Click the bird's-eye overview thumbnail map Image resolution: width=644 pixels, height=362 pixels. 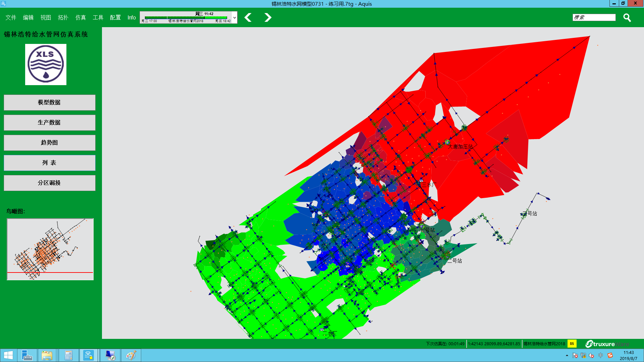coord(50,249)
